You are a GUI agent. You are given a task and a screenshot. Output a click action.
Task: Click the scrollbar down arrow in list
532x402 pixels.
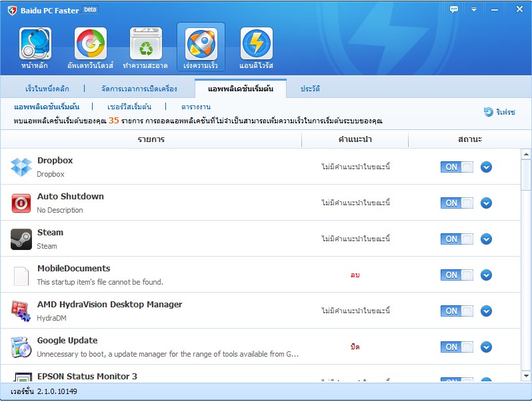(526, 377)
